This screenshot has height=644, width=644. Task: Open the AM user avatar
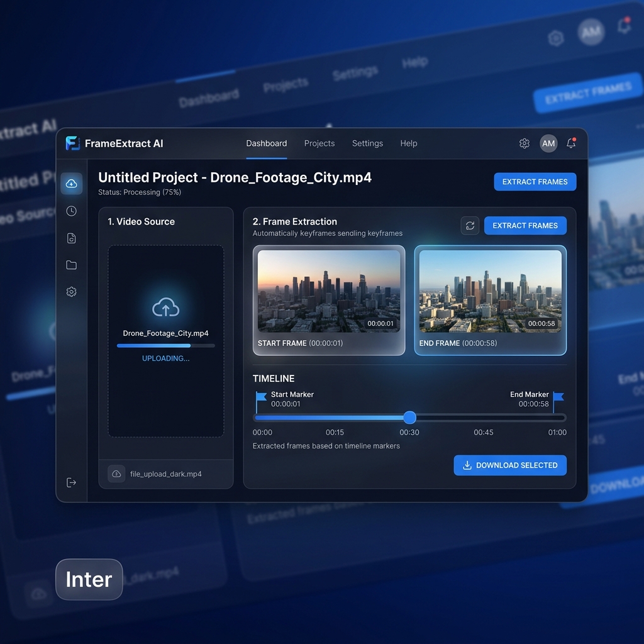coord(548,143)
